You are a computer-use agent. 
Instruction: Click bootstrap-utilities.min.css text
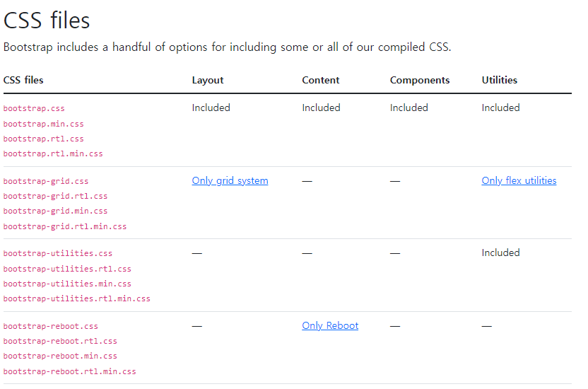[67, 284]
